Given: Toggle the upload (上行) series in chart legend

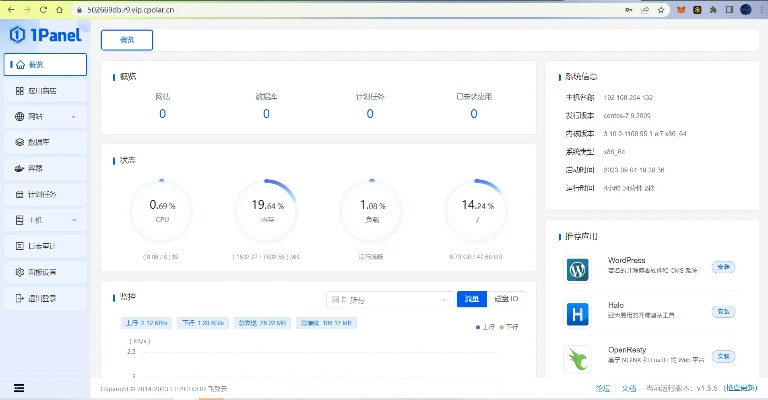Looking at the screenshot, I should point(485,327).
